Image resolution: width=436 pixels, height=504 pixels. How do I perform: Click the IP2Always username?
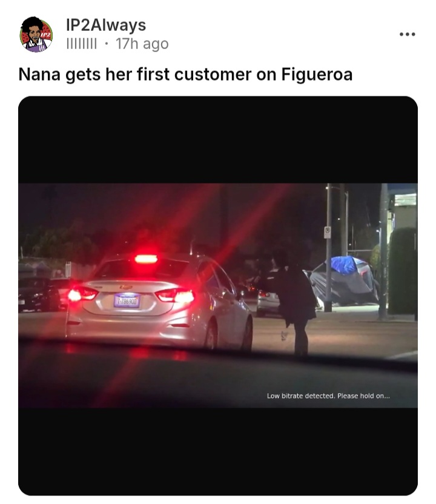(x=106, y=25)
